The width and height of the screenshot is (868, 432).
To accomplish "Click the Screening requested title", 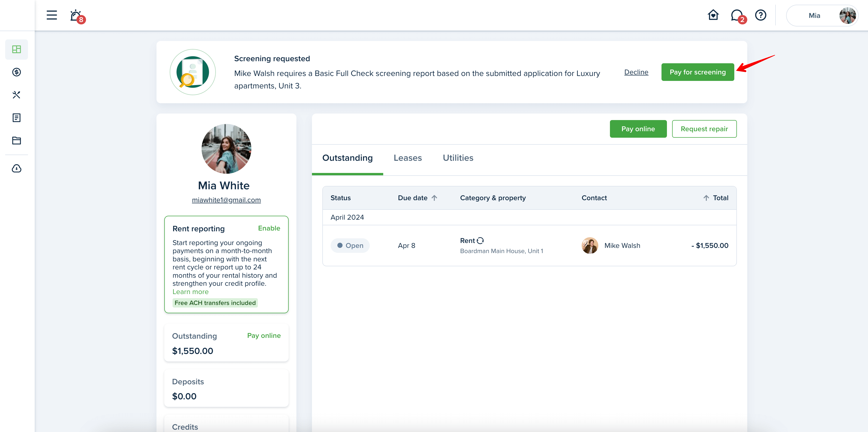I will click(272, 59).
